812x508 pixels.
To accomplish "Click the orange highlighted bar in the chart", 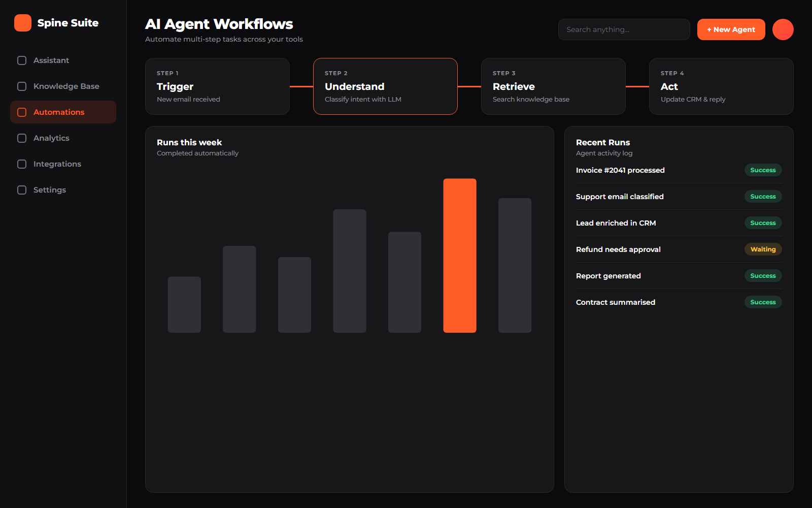I will click(x=460, y=256).
